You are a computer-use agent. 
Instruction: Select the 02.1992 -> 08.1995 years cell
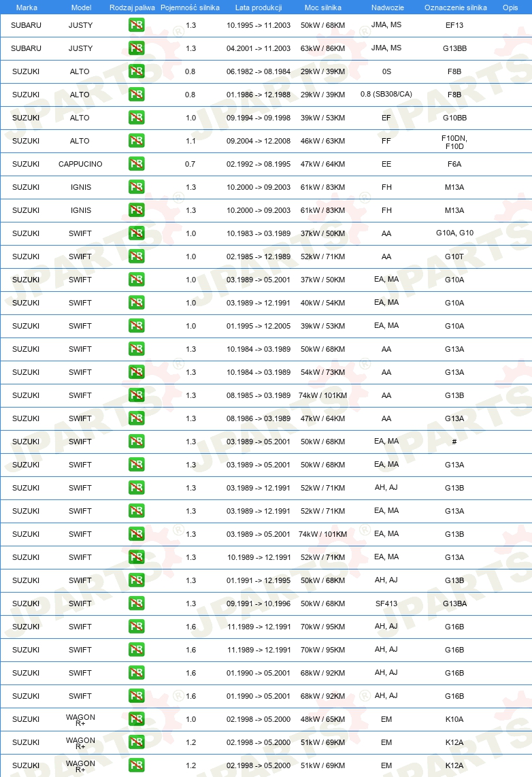pyautogui.click(x=259, y=164)
